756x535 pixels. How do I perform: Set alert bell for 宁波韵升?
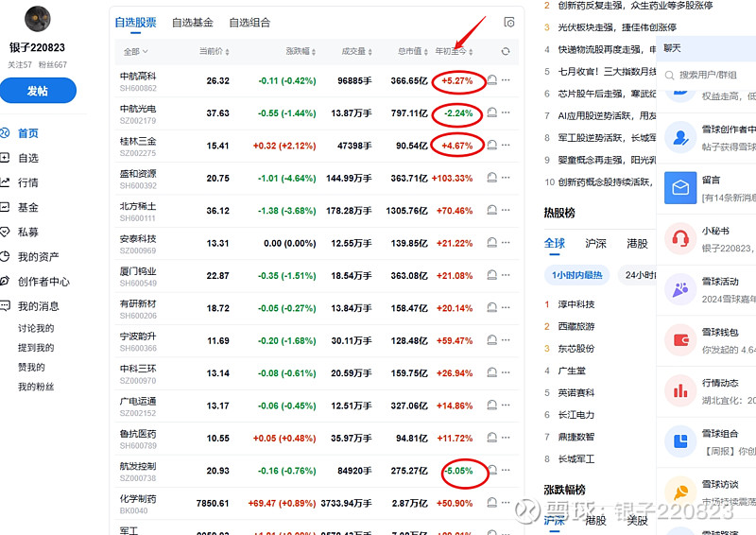[x=491, y=340]
